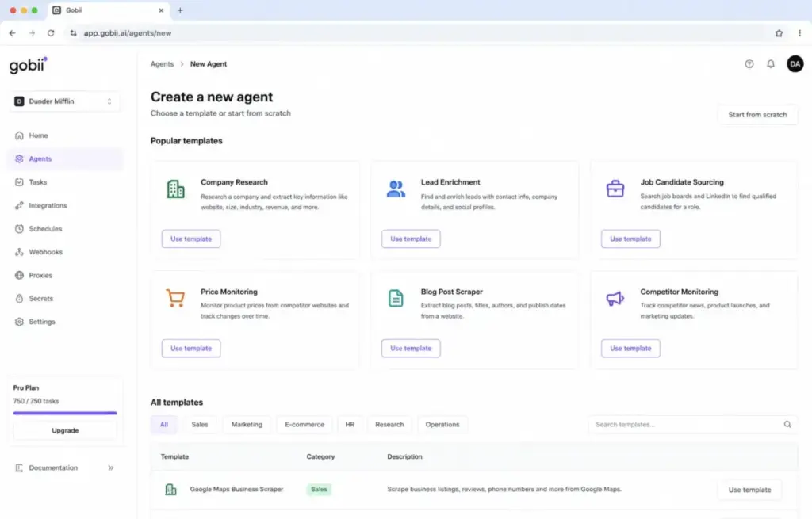
Task: Open notifications bell icon
Action: coord(771,64)
